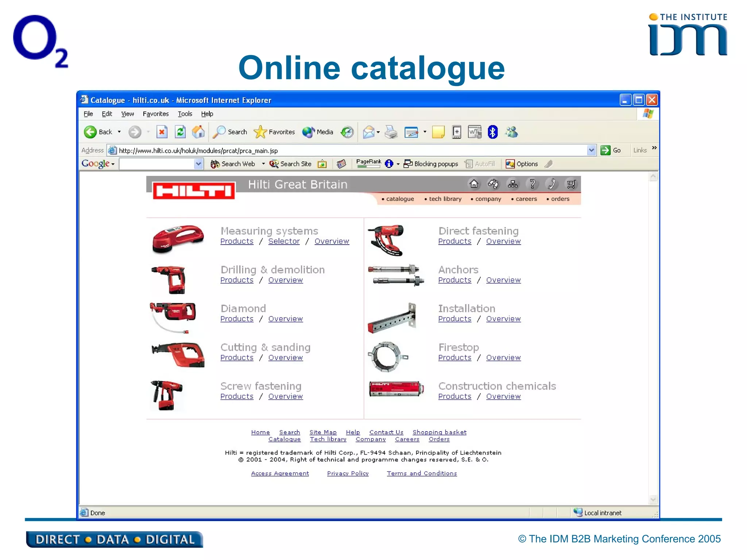Screen dimensions: 747x560
Task: Open the Media toolbar button
Action: (x=318, y=132)
